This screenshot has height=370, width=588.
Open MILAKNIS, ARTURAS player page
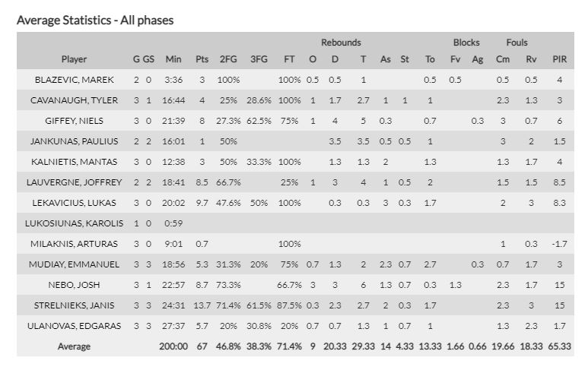pos(74,244)
